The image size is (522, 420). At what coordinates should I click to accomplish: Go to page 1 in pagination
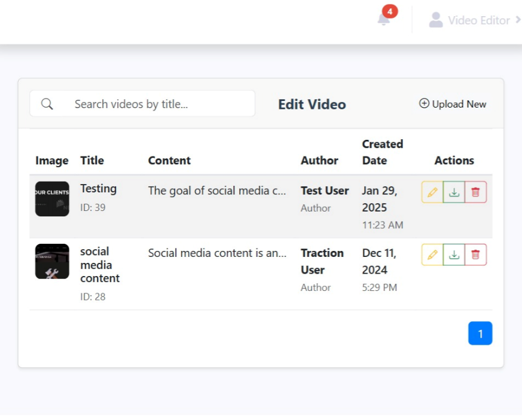480,333
